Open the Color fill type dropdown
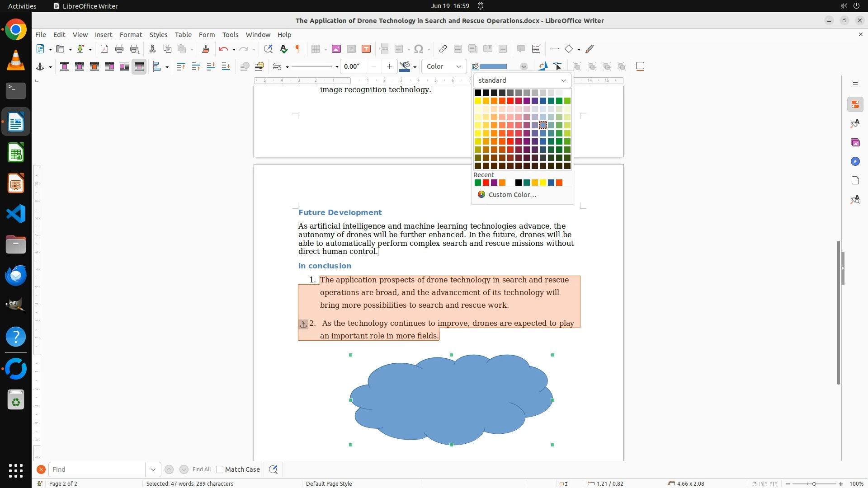Image resolution: width=868 pixels, height=488 pixels. [x=444, y=66]
